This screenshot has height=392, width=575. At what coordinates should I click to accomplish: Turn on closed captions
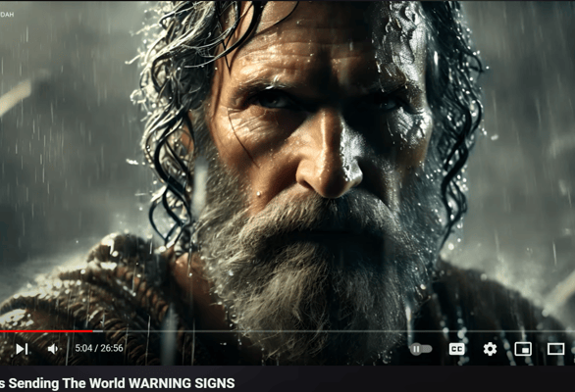click(457, 349)
